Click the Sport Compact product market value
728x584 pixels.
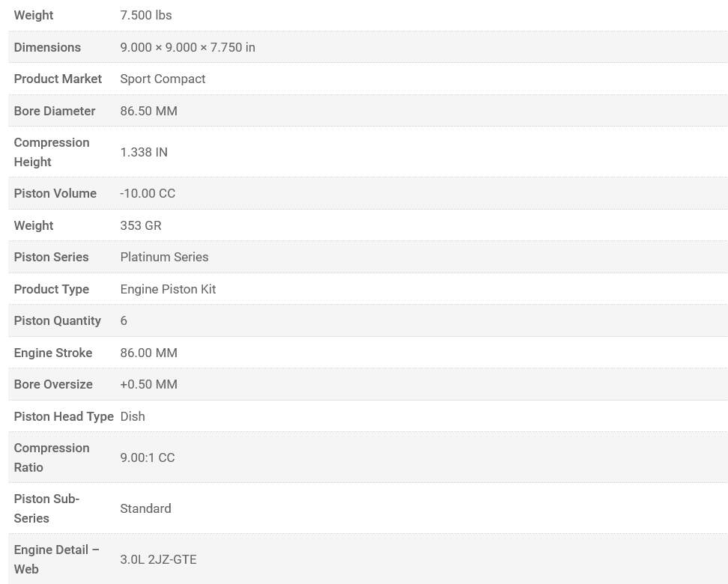(163, 79)
